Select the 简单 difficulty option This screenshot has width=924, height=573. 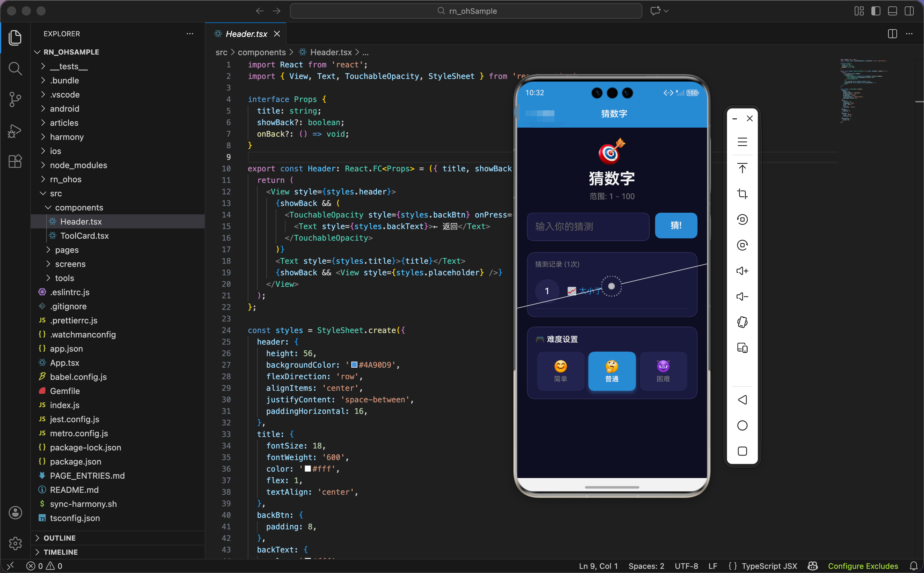[560, 371]
